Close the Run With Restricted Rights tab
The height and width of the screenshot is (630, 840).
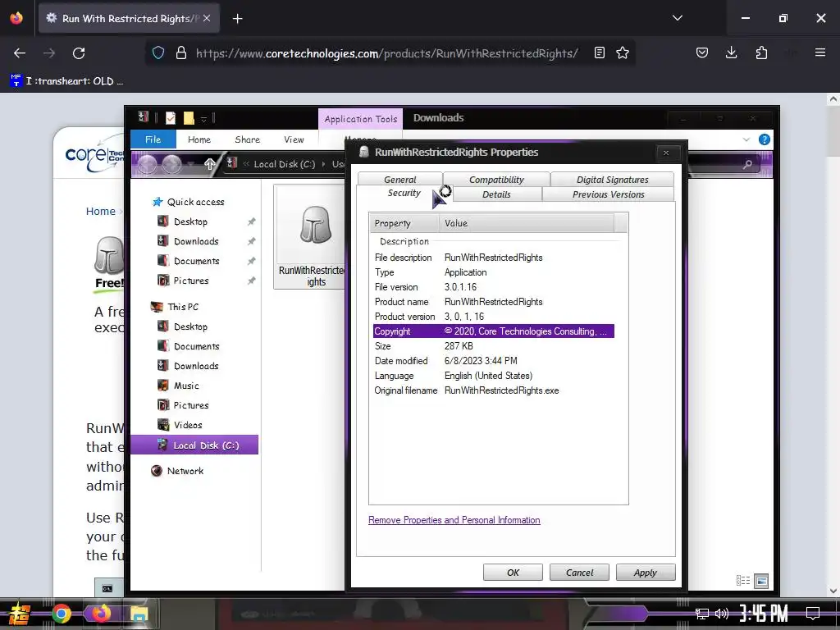pos(207,18)
